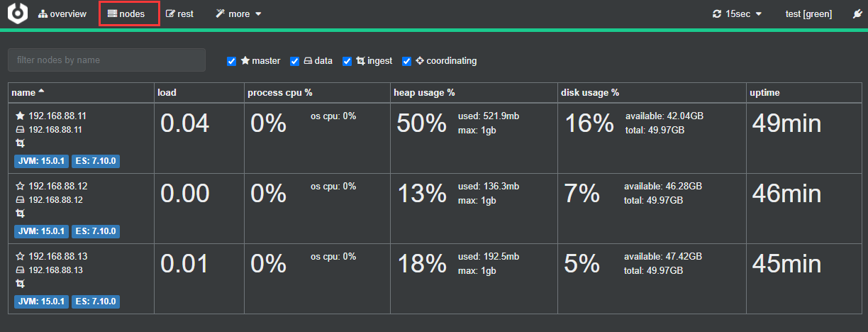Uncheck the master node filter checkbox
Image resolution: width=868 pixels, height=332 pixels.
[x=231, y=61]
